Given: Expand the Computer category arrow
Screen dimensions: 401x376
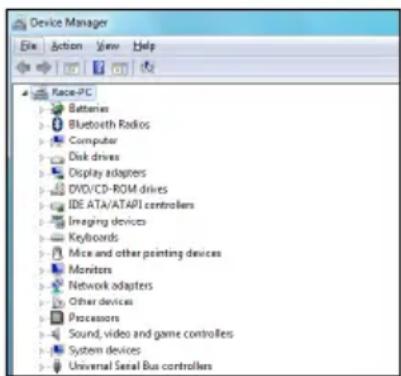Looking at the screenshot, I should [41, 141].
